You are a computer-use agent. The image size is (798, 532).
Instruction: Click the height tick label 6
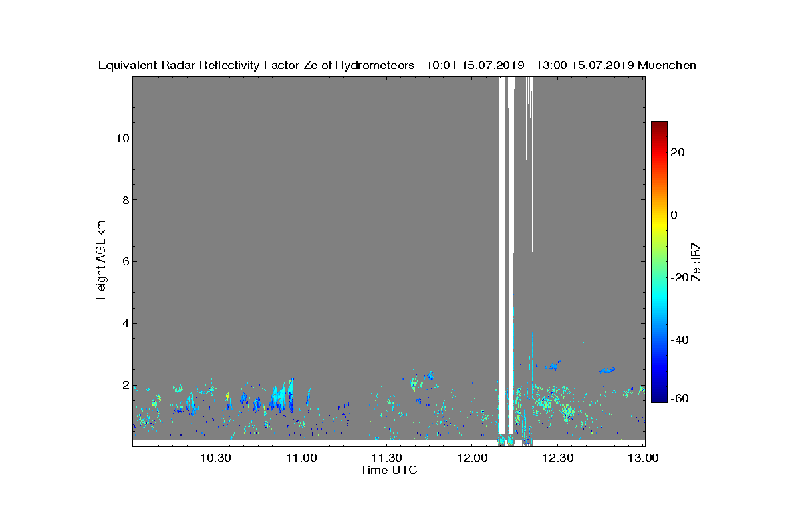[124, 262]
